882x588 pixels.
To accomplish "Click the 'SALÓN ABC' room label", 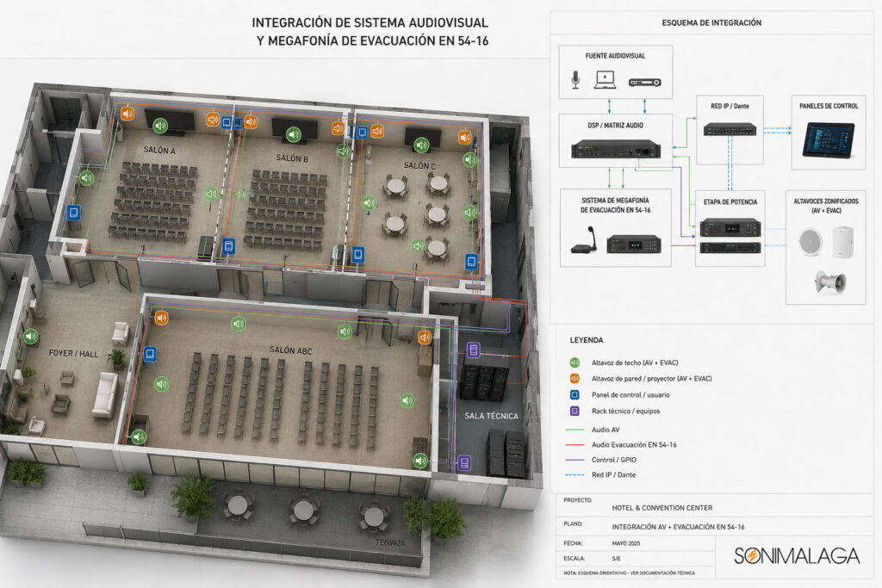I will coord(290,350).
